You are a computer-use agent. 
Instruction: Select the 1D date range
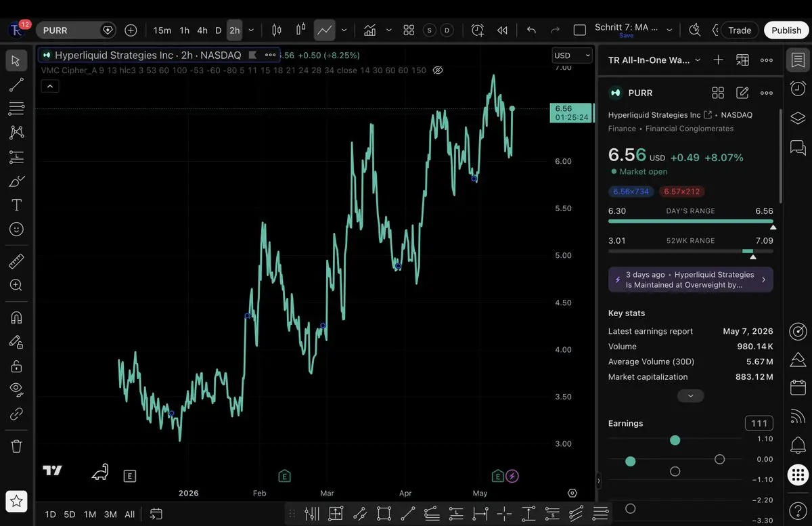tap(50, 514)
